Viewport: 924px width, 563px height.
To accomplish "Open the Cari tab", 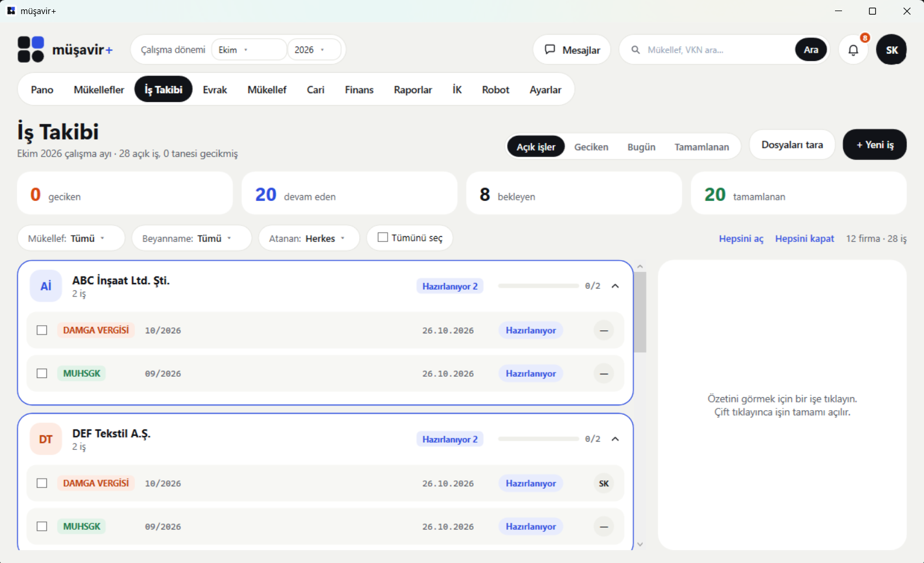I will coord(316,90).
